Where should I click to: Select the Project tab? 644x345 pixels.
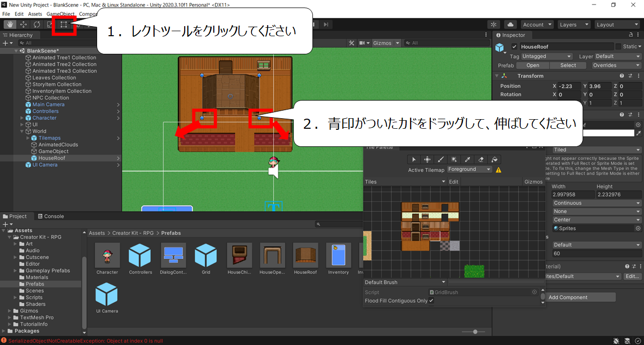(15, 216)
